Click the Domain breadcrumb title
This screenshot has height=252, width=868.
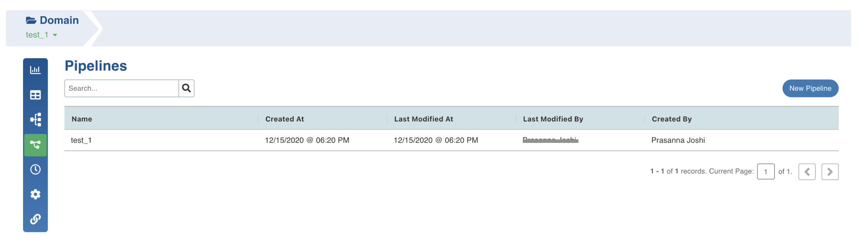(x=59, y=20)
